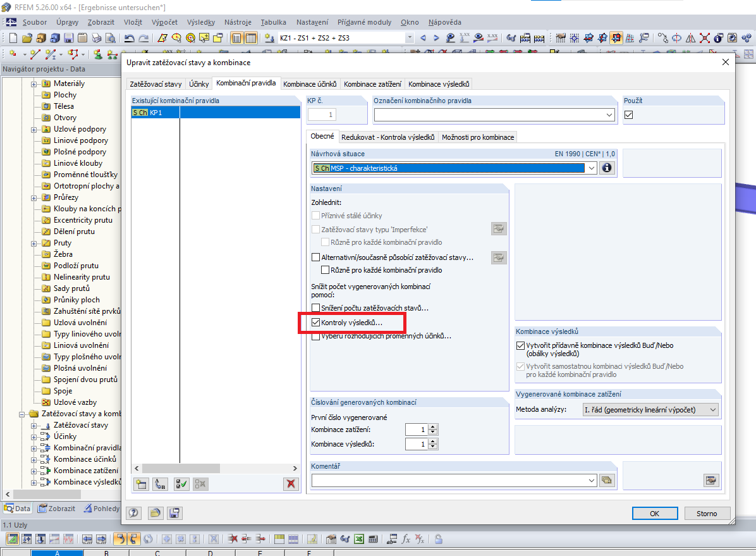Image resolution: width=756 pixels, height=556 pixels.
Task: Click the help icon at dialog bottom
Action: coord(133,513)
